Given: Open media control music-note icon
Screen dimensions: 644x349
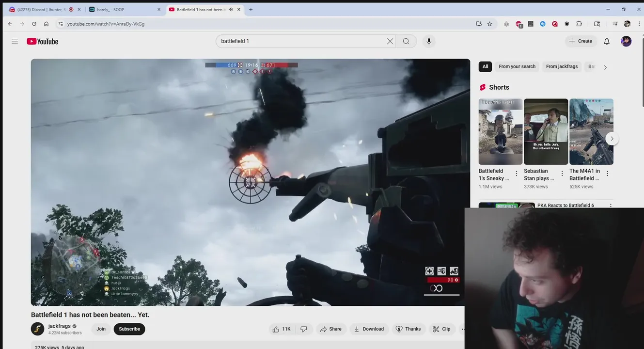Looking at the screenshot, I should click(615, 24).
